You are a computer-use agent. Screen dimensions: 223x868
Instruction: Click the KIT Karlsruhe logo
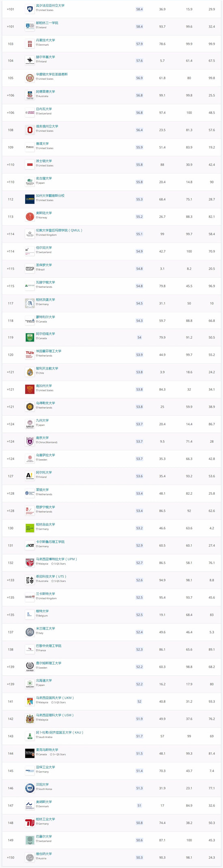click(30, 545)
